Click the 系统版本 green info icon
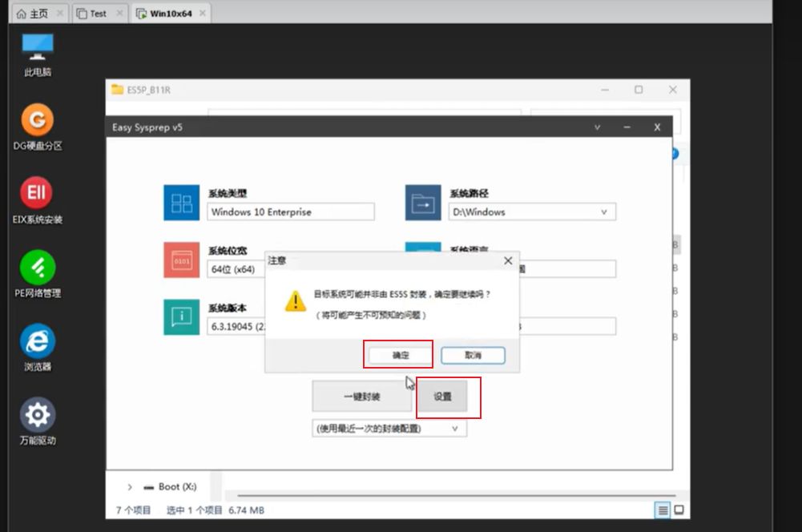The image size is (802, 532). (x=181, y=317)
